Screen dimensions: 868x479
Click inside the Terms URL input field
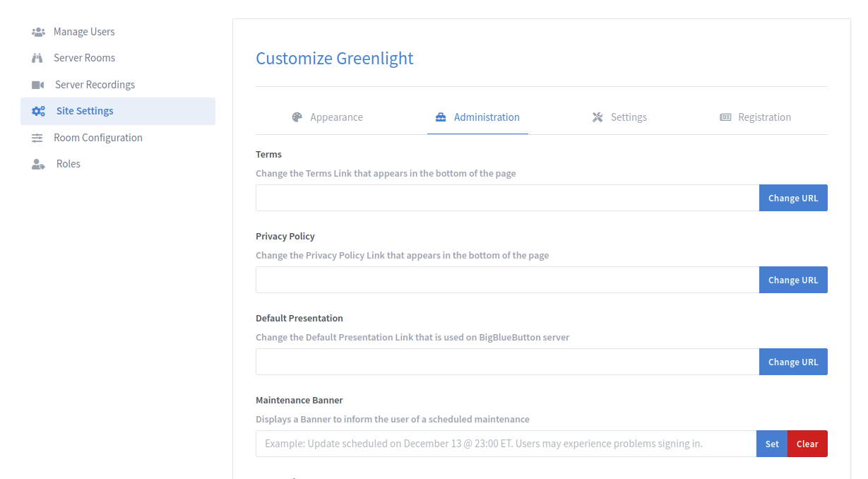[x=506, y=198]
